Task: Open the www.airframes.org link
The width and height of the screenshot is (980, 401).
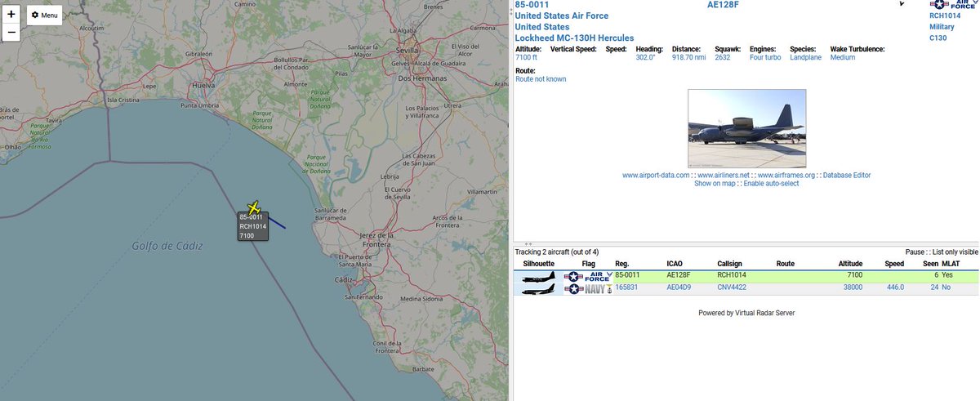Action: click(786, 175)
